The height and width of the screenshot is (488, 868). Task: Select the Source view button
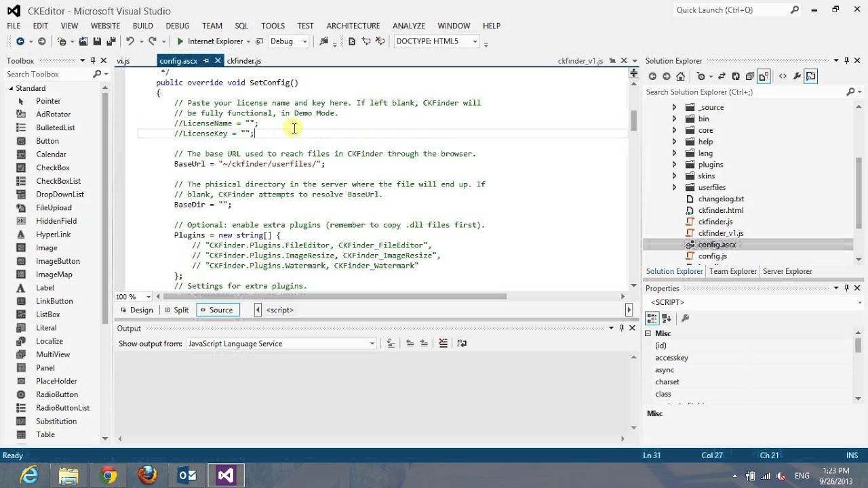[217, 310]
